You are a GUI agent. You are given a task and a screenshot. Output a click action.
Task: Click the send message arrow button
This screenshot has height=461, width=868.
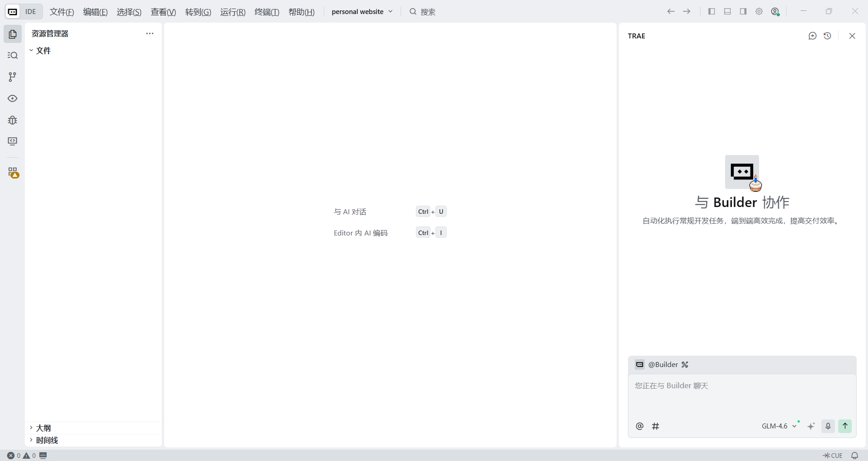click(844, 426)
